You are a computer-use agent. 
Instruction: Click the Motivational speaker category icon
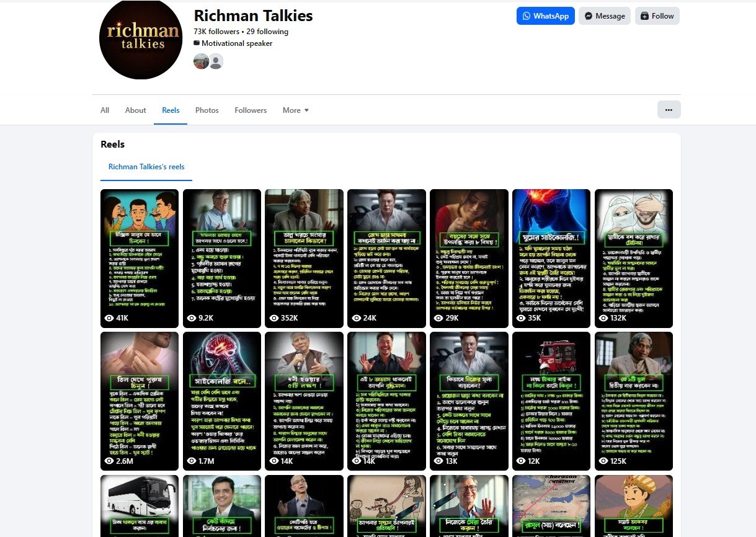[x=197, y=43]
